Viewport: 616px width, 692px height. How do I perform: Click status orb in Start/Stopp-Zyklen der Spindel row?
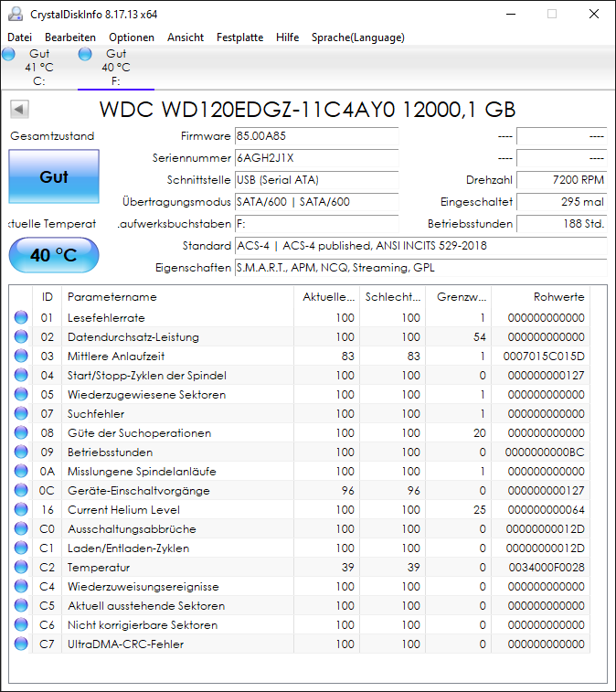(x=21, y=375)
